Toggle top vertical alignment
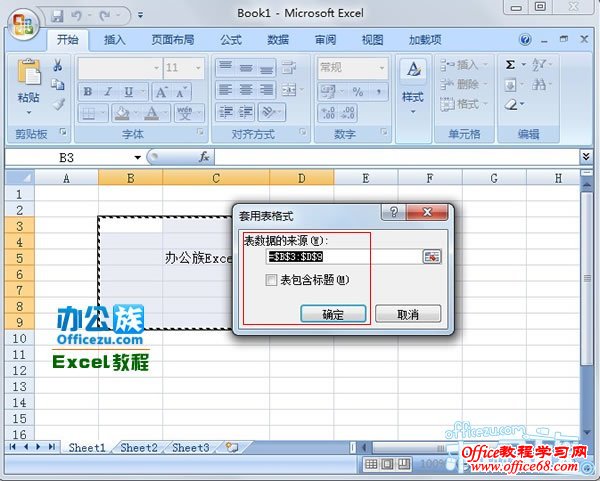 tap(226, 67)
